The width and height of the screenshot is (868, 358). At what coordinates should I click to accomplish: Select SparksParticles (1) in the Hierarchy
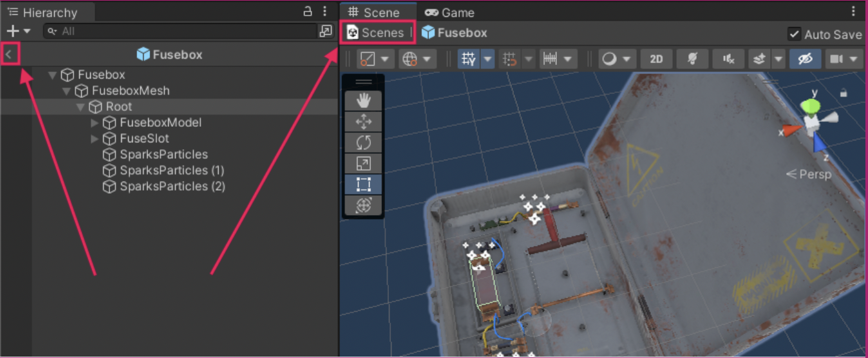(x=171, y=171)
